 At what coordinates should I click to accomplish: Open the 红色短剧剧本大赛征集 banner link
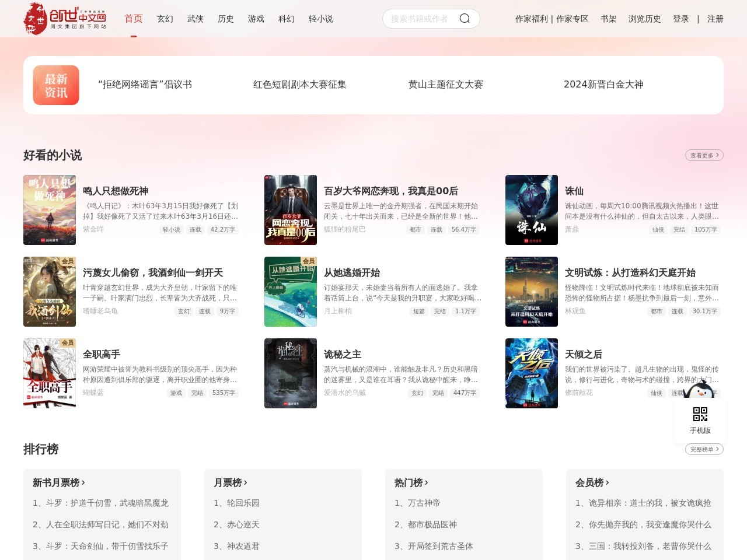299,85
